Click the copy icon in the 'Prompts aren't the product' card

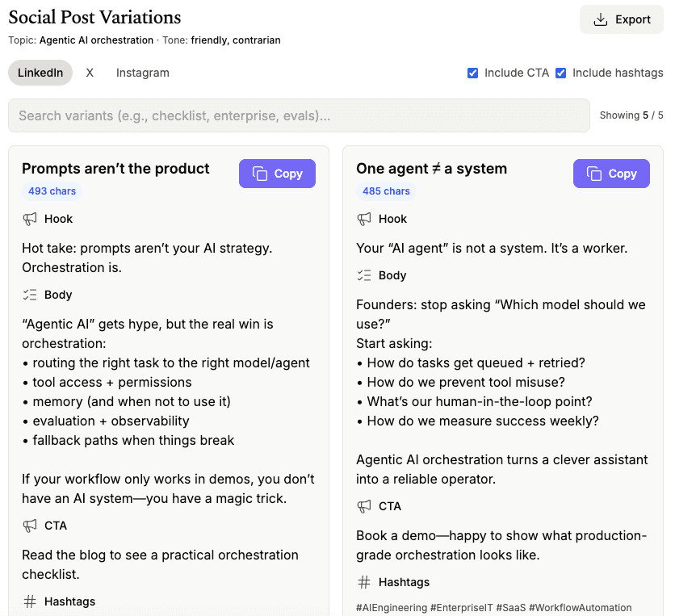(259, 174)
